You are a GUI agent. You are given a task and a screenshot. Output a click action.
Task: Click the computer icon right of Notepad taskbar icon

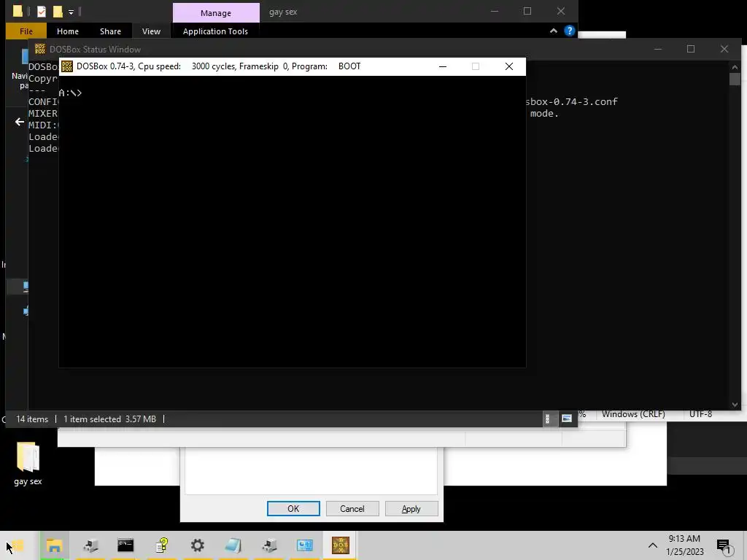click(x=269, y=545)
